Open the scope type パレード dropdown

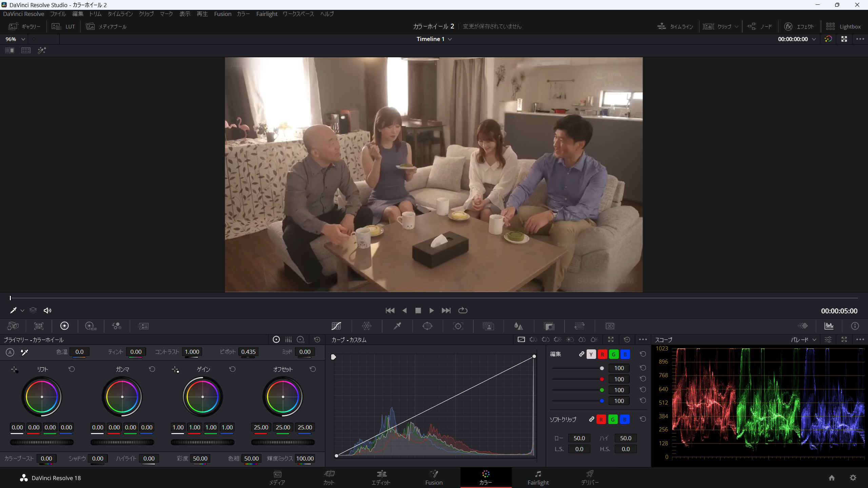pos(803,340)
